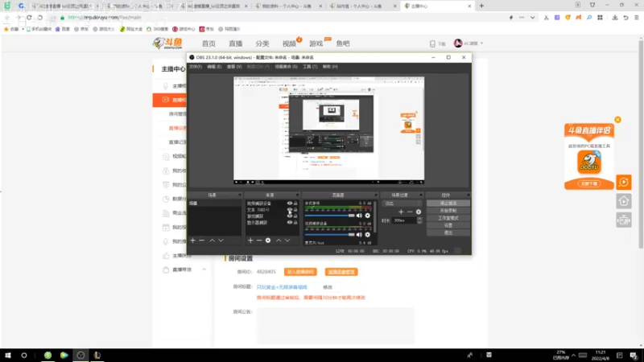This screenshot has height=362, width=644.
Task: Click phone download icon in Douyu header
Action: (432, 43)
